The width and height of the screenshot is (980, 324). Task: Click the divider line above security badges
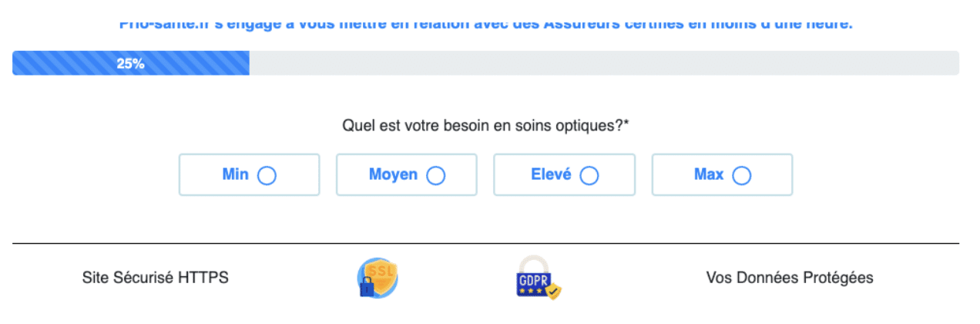point(485,244)
